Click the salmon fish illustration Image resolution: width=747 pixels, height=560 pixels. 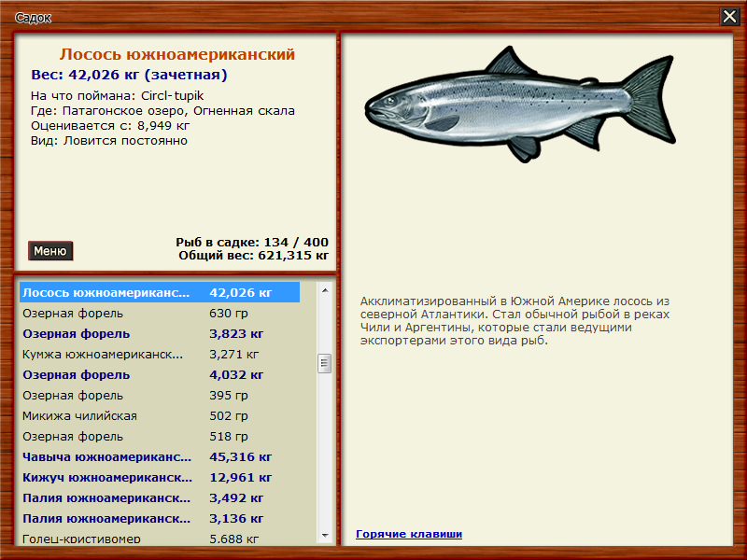[520, 105]
